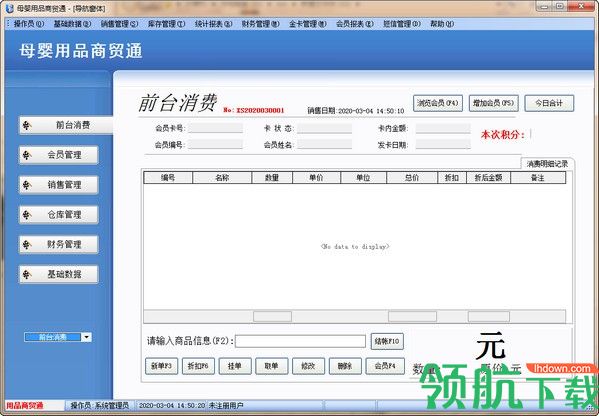The image size is (599, 416).
Task: Open the 统计报表 menu
Action: point(213,24)
